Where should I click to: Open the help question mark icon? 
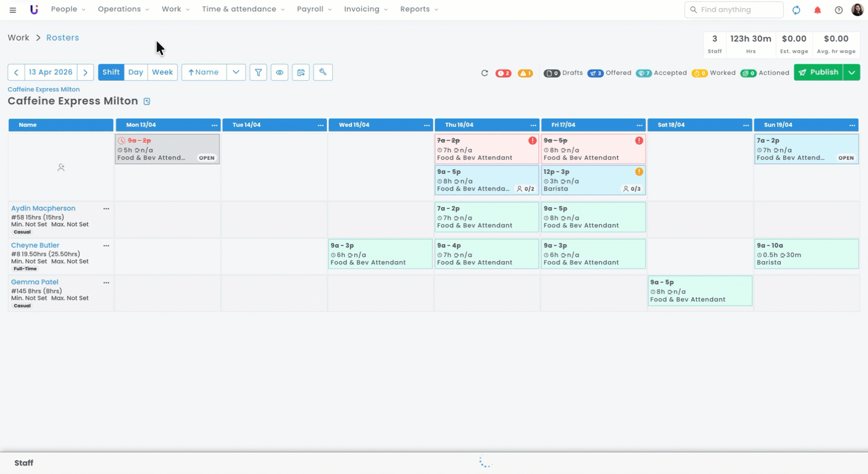839,10
